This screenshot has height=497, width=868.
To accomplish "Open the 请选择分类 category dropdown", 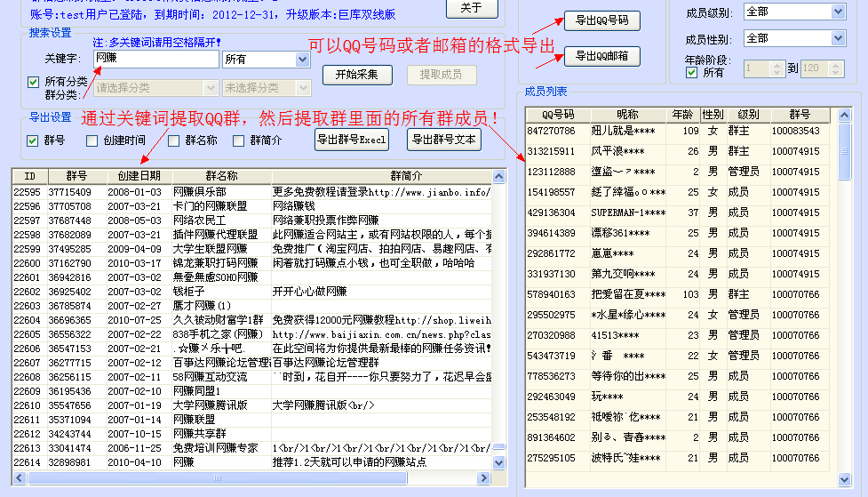I will [x=155, y=88].
